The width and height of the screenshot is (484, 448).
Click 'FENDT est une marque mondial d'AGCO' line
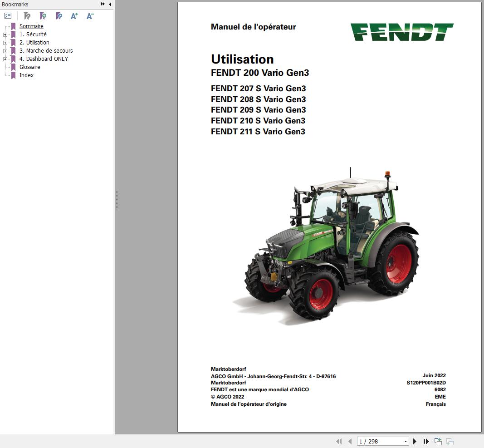(x=259, y=389)
